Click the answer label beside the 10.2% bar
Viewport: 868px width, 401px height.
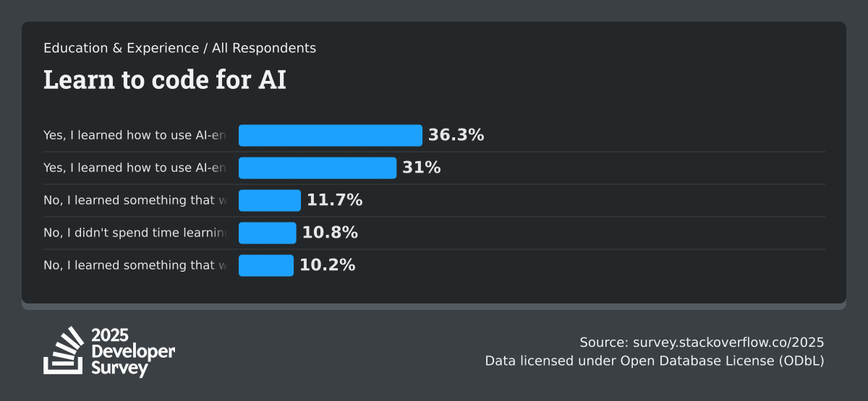point(135,265)
